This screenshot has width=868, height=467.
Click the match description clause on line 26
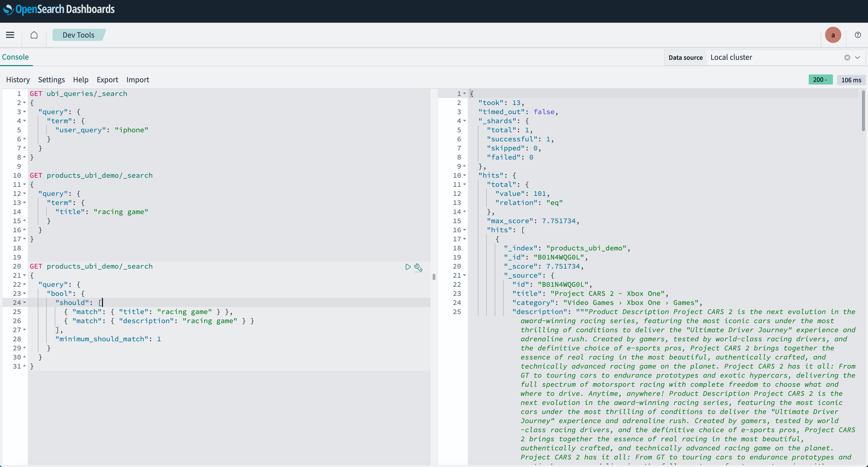[x=159, y=321]
